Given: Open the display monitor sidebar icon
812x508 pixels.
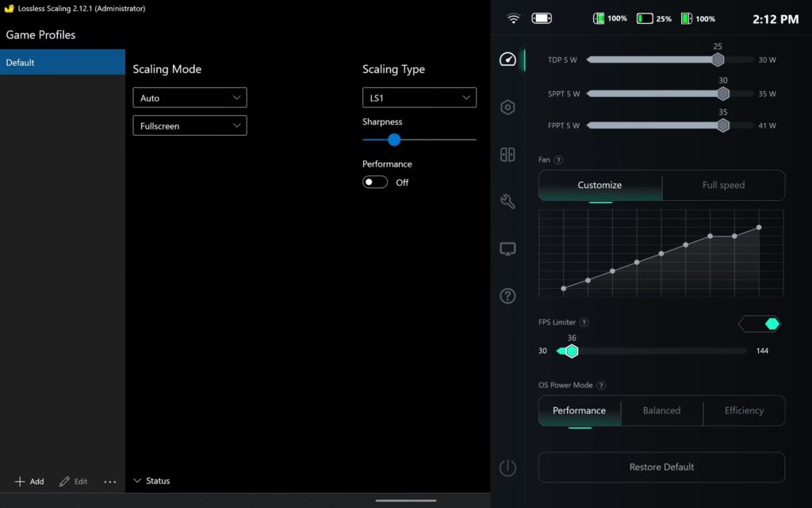Looking at the screenshot, I should pyautogui.click(x=507, y=248).
